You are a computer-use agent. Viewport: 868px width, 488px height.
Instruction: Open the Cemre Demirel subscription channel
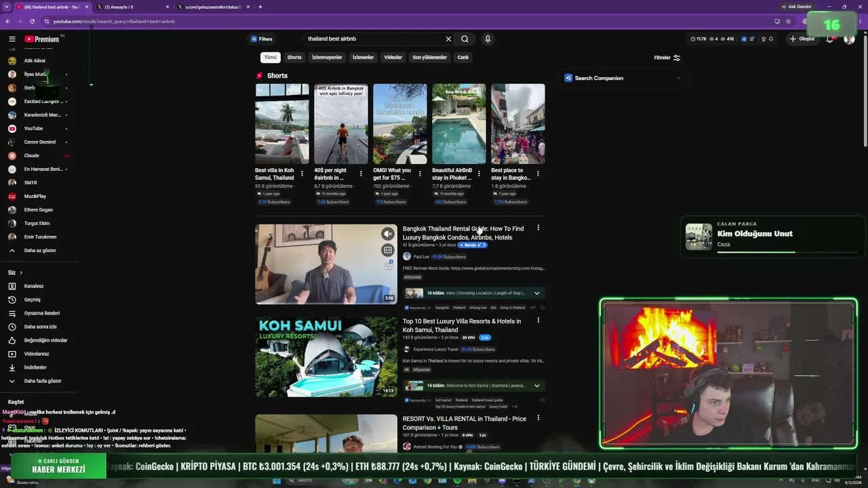[x=40, y=142]
